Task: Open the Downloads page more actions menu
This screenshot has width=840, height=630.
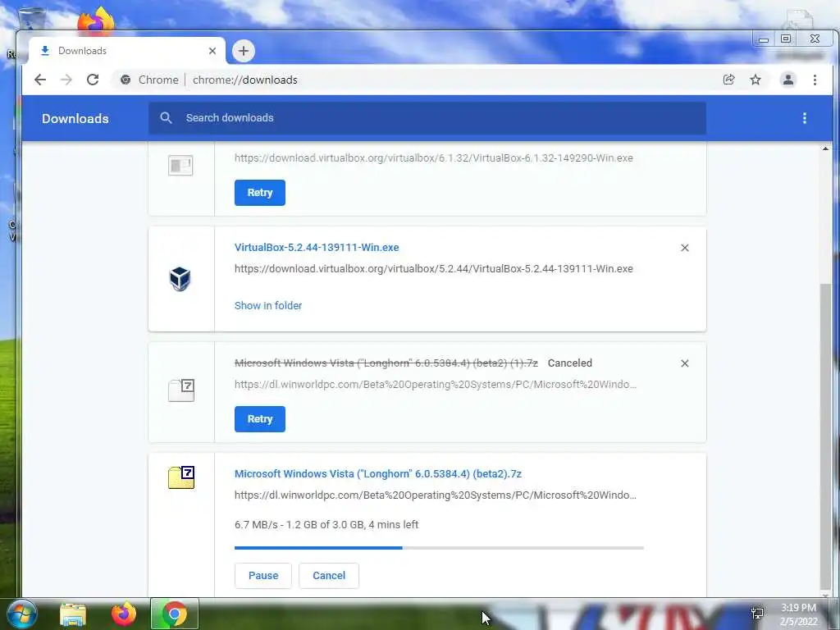Action: [x=804, y=118]
